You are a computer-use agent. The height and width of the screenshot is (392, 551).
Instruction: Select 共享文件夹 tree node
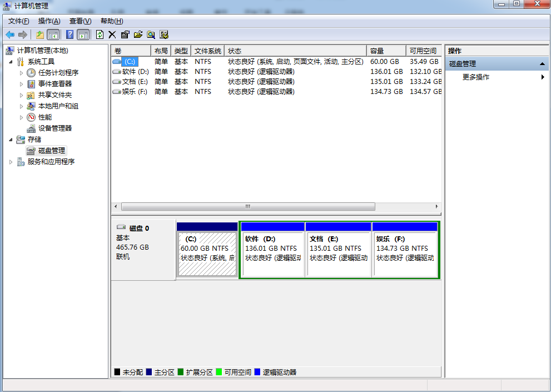coord(55,95)
